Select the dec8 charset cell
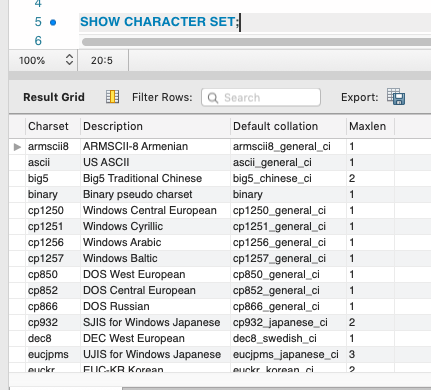The height and width of the screenshot is (390, 431). click(53, 338)
